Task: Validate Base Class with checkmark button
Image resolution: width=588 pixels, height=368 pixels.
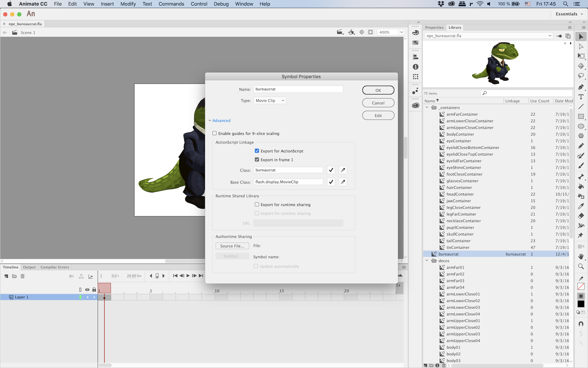Action: click(331, 182)
